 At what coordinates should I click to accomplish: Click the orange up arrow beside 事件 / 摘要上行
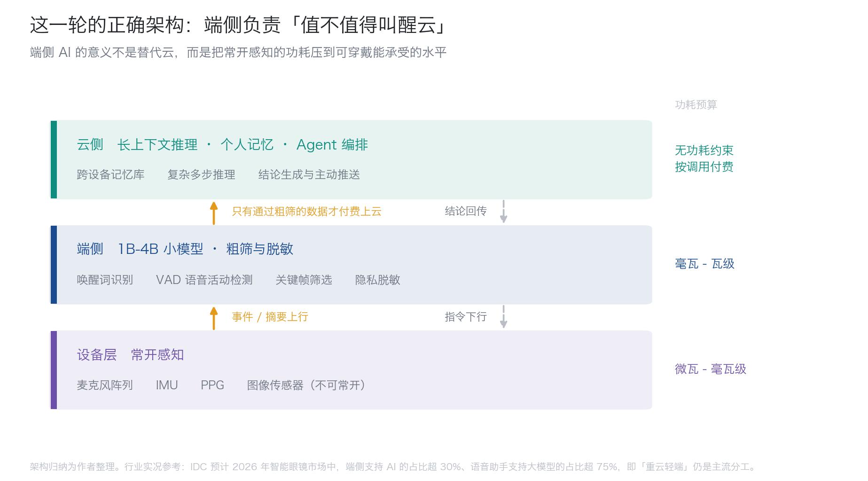point(214,318)
